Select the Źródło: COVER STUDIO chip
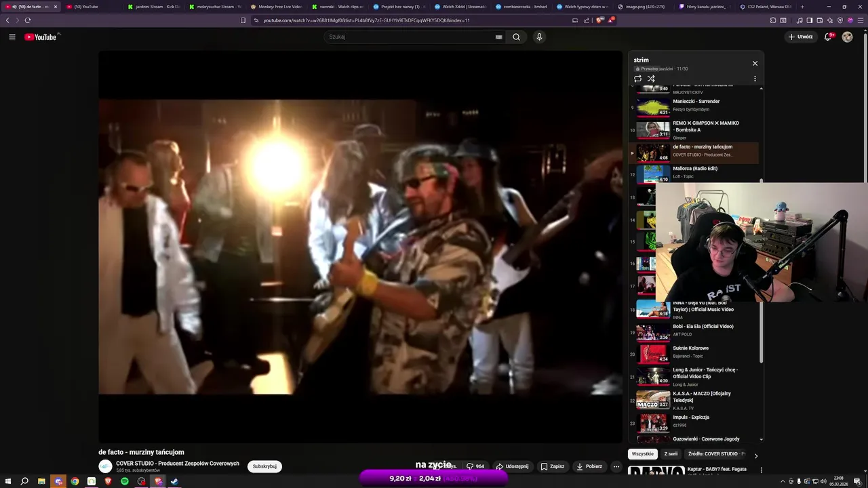Screen dimensions: 868x488 (715, 454)
